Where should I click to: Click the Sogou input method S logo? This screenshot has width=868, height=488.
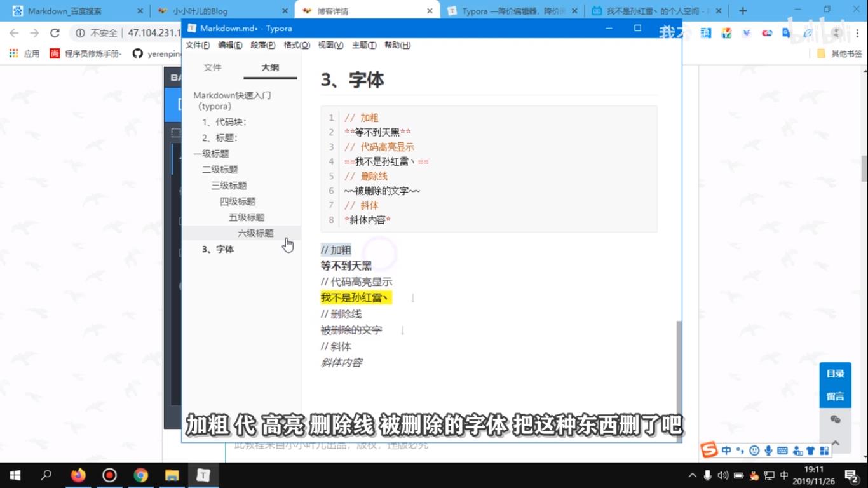pyautogui.click(x=709, y=451)
